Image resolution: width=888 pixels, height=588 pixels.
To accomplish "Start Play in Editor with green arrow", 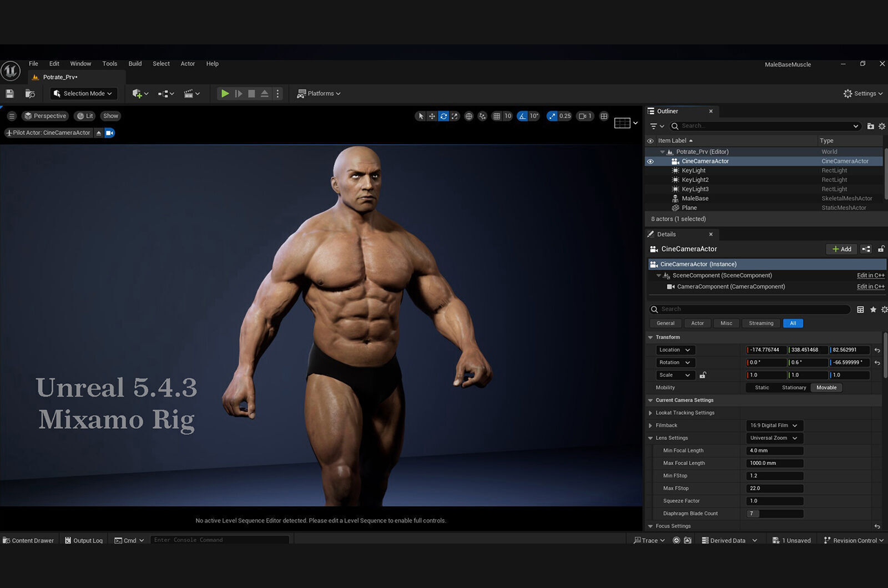I will (x=225, y=94).
